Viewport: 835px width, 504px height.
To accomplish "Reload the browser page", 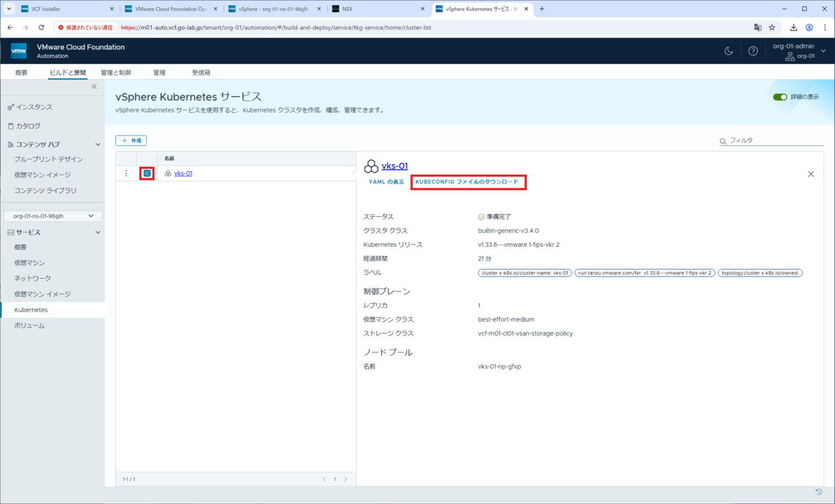I will tap(41, 27).
